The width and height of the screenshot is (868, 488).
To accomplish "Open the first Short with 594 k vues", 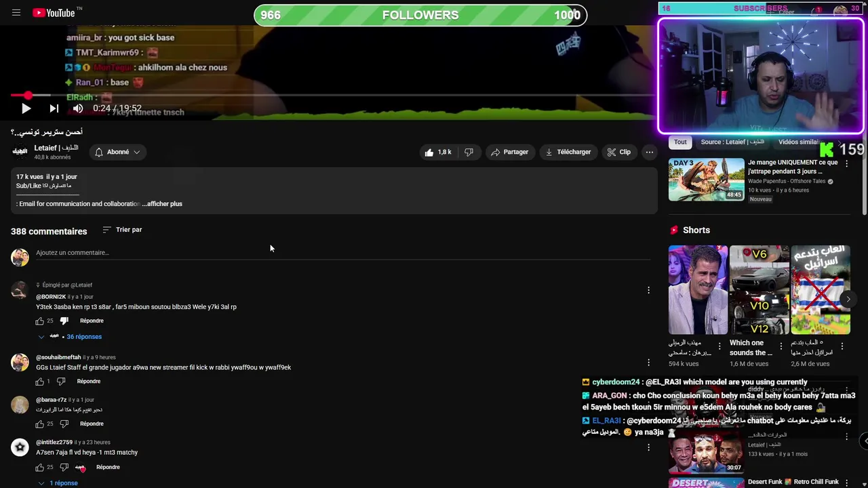I will (698, 290).
